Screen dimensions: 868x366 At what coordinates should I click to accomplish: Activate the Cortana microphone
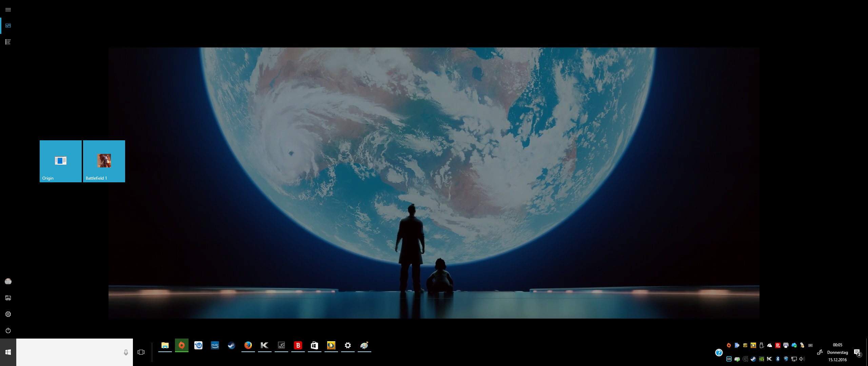point(126,352)
